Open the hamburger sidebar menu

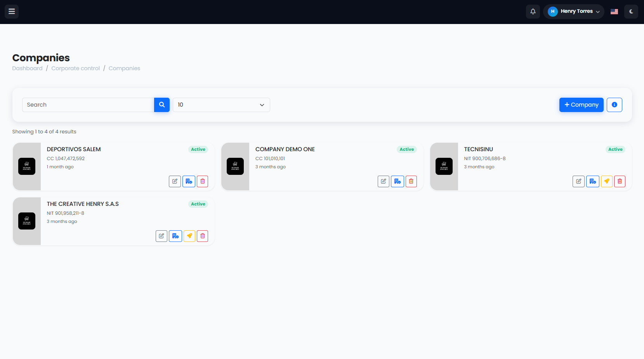pos(12,12)
